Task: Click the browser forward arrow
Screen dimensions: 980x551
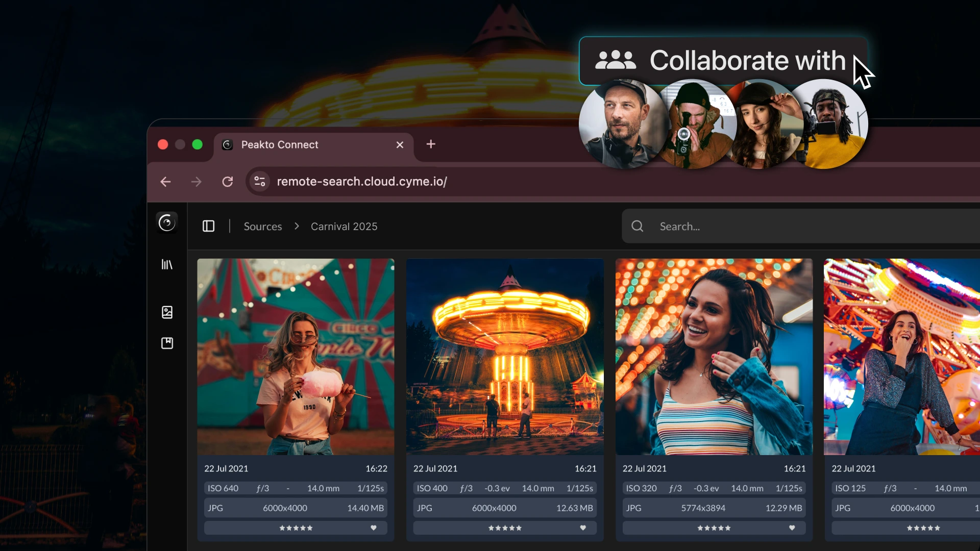Action: (197, 182)
